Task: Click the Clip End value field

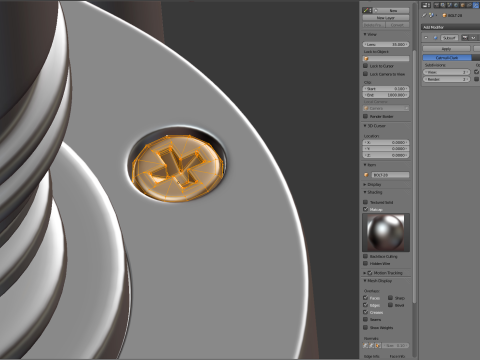Action: point(386,95)
